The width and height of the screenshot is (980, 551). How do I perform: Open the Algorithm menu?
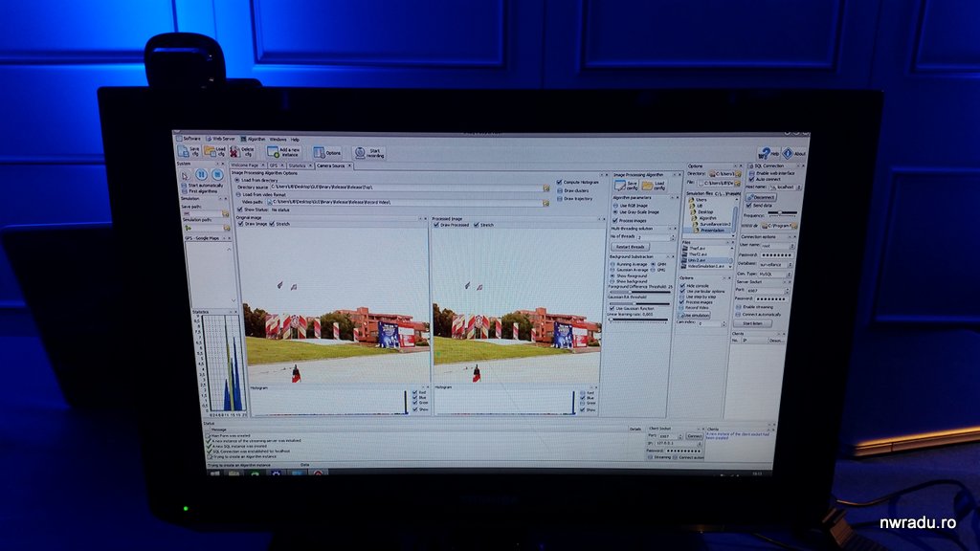pos(253,139)
